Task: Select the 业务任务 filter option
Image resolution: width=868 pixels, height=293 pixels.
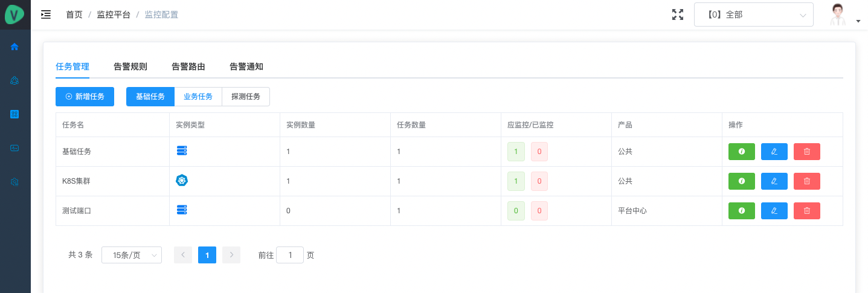Action: 198,97
